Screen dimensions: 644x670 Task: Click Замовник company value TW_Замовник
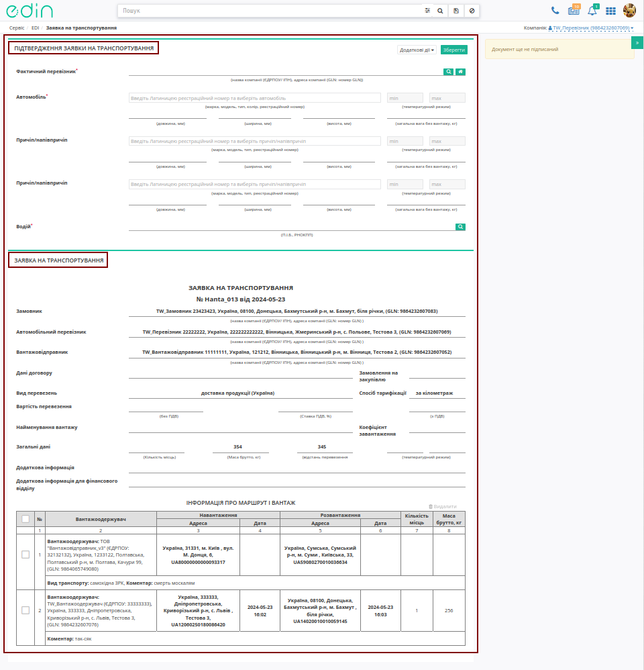pos(297,311)
